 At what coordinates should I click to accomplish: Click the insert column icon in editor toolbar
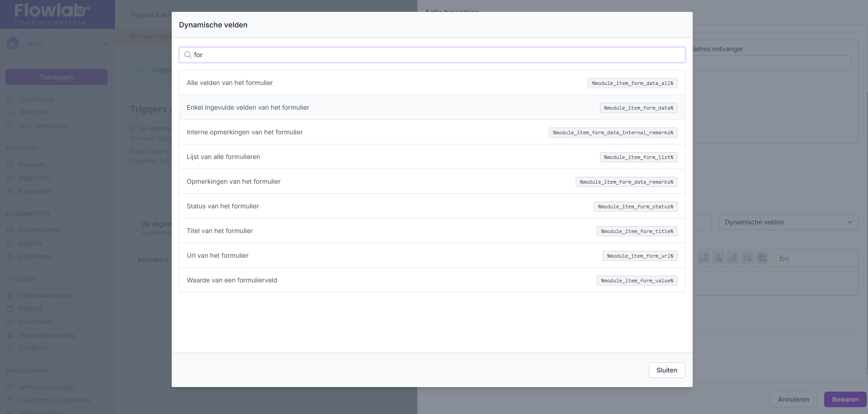point(704,258)
